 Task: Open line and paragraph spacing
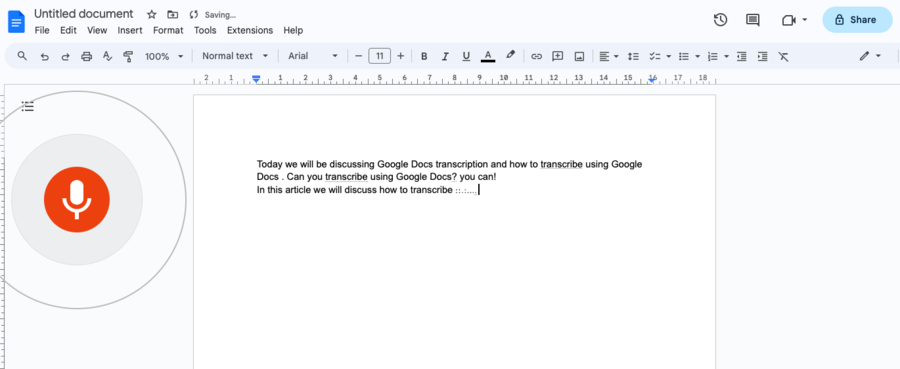[633, 56]
